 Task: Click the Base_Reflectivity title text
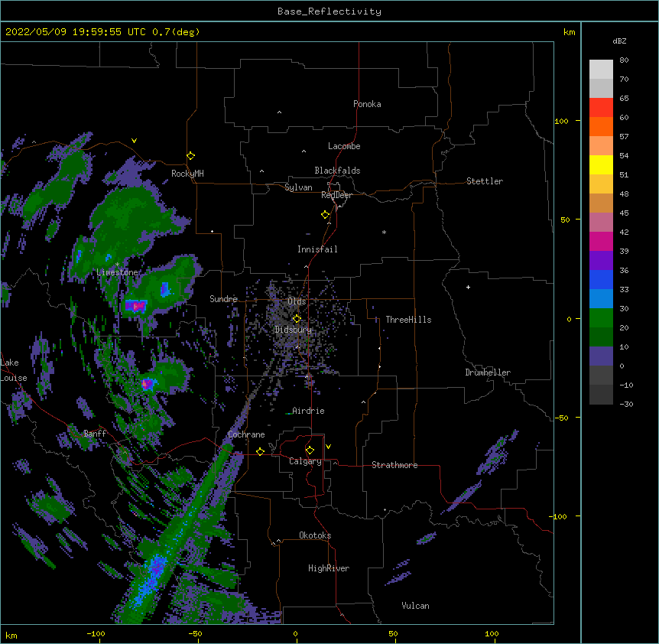[x=329, y=11]
